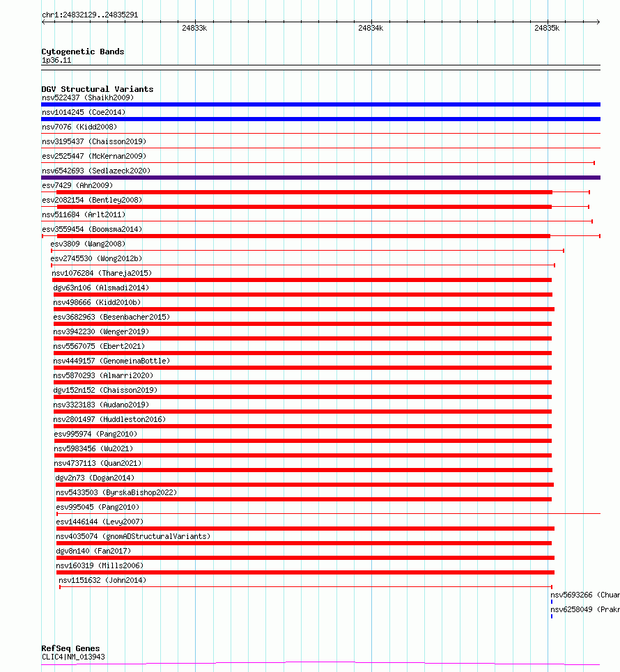Open variant dgv152n152 (Chaisson2019)
The width and height of the screenshot is (620, 672).
pyautogui.click(x=105, y=390)
